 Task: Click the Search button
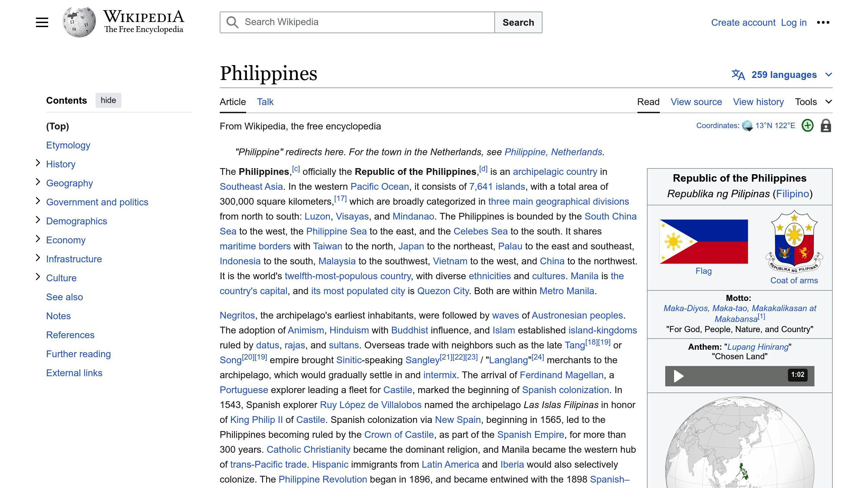pos(518,22)
